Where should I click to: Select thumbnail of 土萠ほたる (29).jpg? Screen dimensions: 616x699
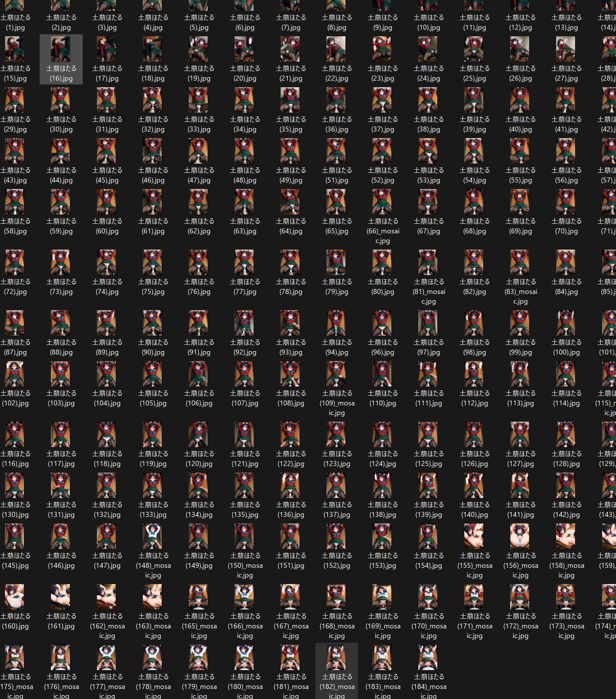coord(15,100)
